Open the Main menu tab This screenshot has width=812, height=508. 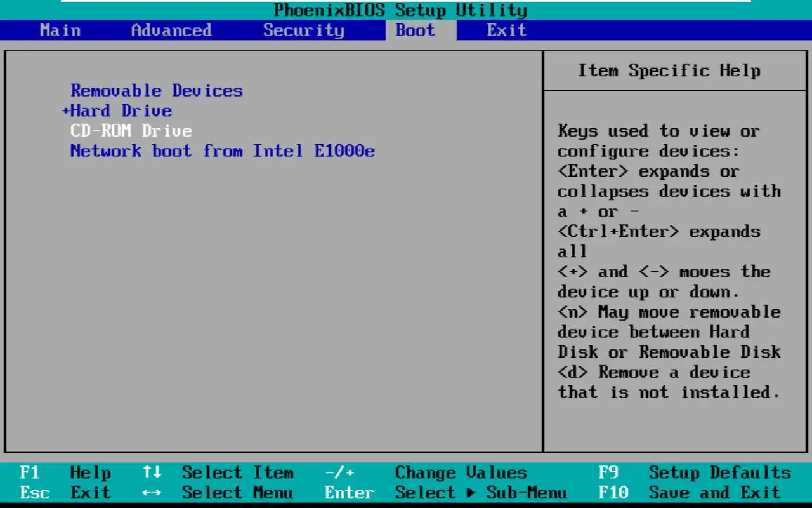click(60, 30)
